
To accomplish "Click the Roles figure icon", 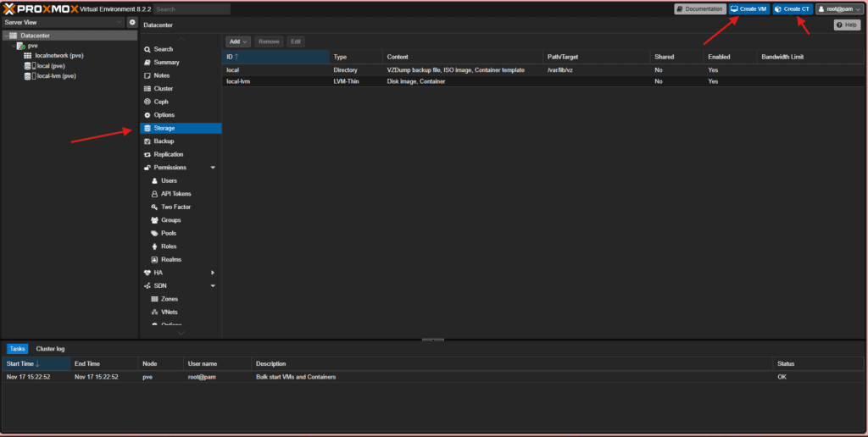I will coord(155,246).
